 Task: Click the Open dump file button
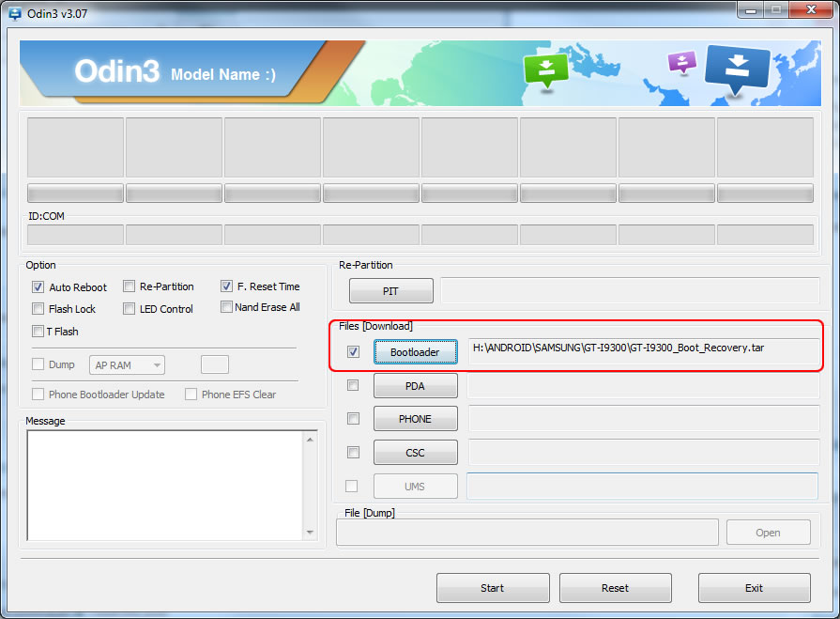point(769,533)
